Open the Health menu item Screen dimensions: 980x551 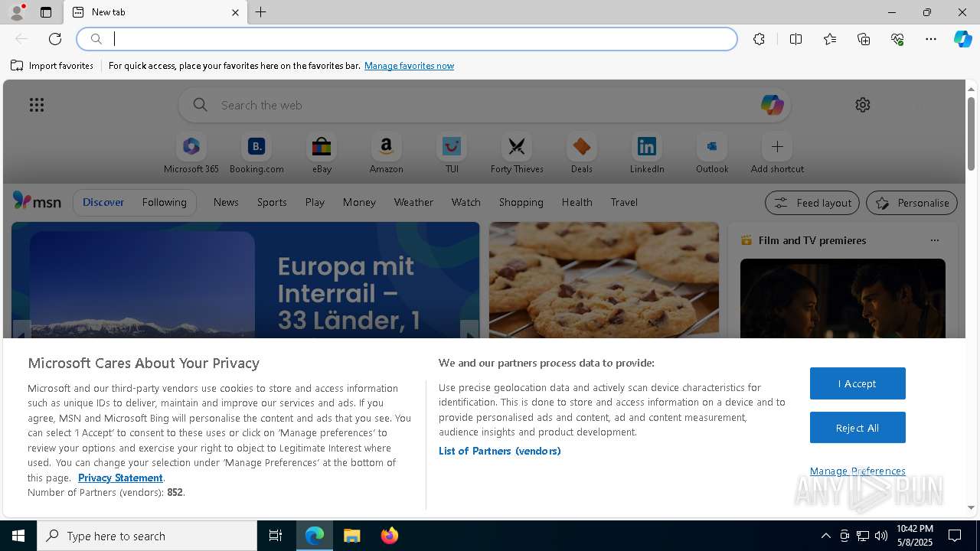(577, 202)
